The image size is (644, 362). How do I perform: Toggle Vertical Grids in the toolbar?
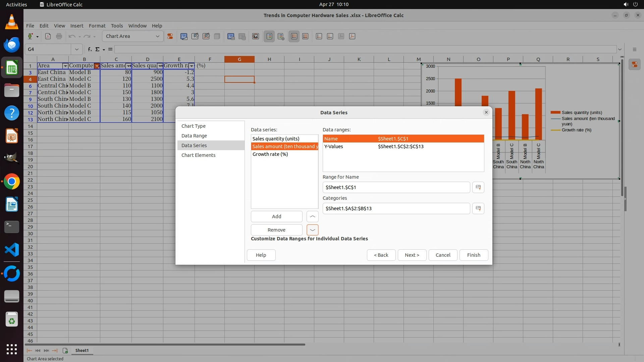(305, 36)
